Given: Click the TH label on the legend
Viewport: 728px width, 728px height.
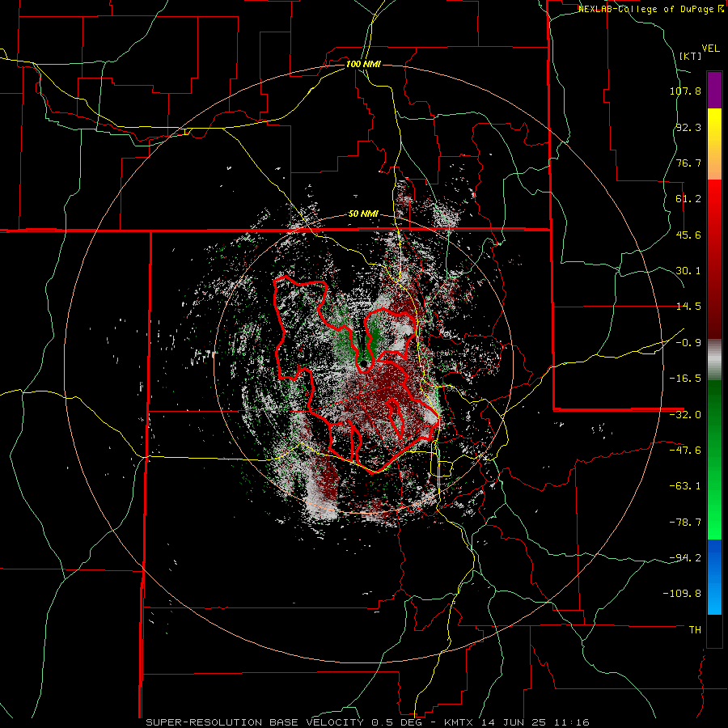Looking at the screenshot, I should point(695,630).
